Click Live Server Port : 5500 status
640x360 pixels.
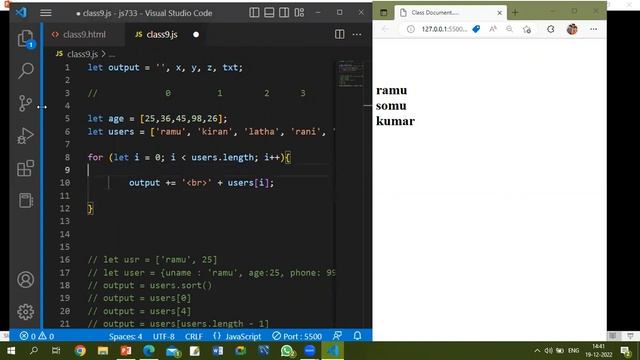pyautogui.click(x=297, y=336)
